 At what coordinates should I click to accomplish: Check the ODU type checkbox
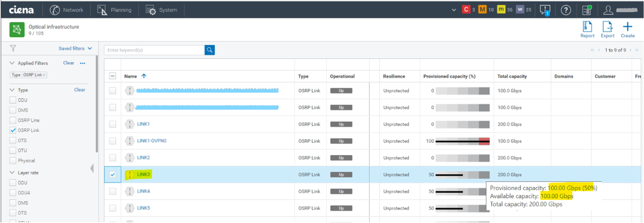13,100
